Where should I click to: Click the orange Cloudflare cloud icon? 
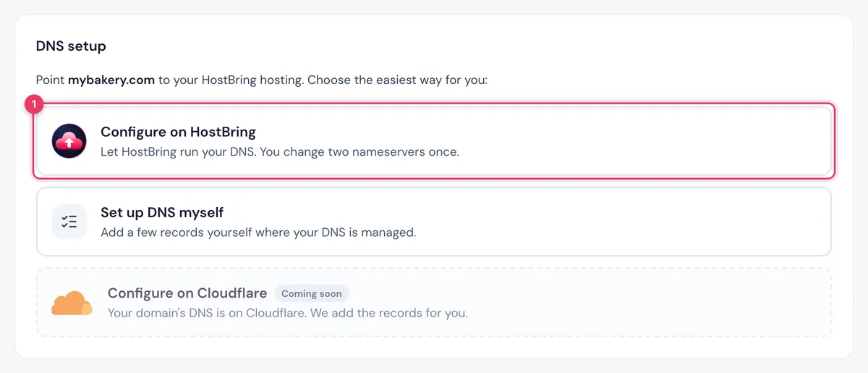pos(72,303)
